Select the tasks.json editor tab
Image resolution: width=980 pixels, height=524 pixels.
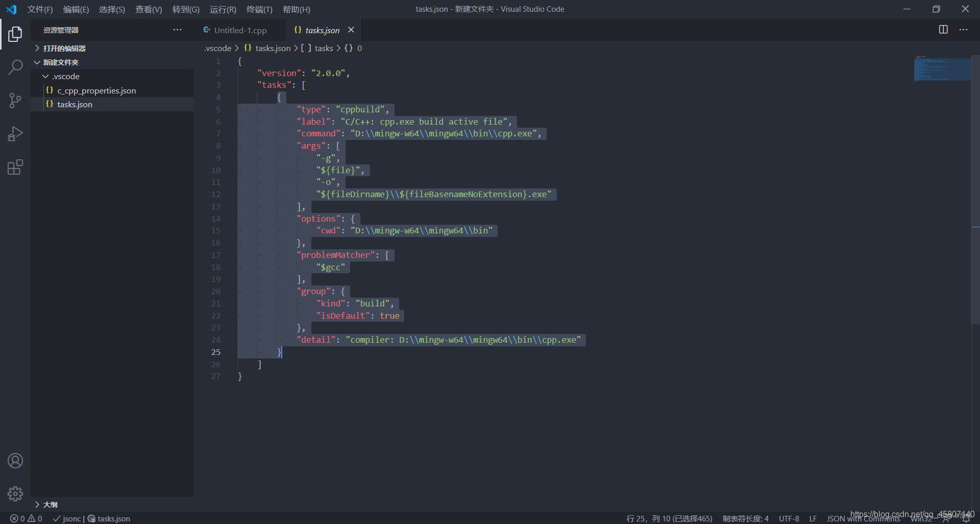point(323,30)
